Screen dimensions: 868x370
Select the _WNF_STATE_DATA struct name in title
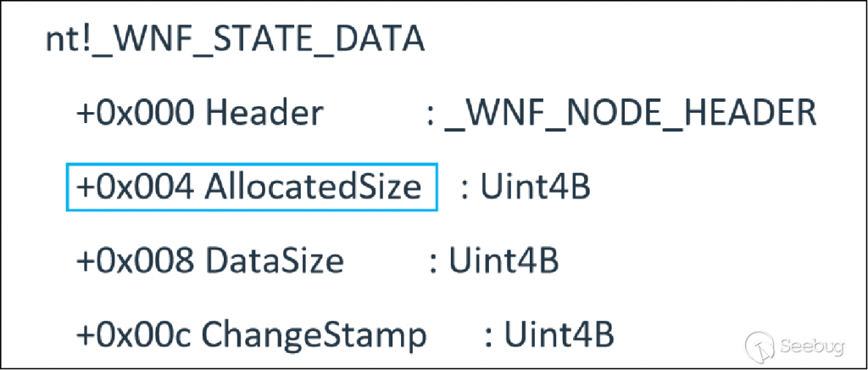click(259, 42)
